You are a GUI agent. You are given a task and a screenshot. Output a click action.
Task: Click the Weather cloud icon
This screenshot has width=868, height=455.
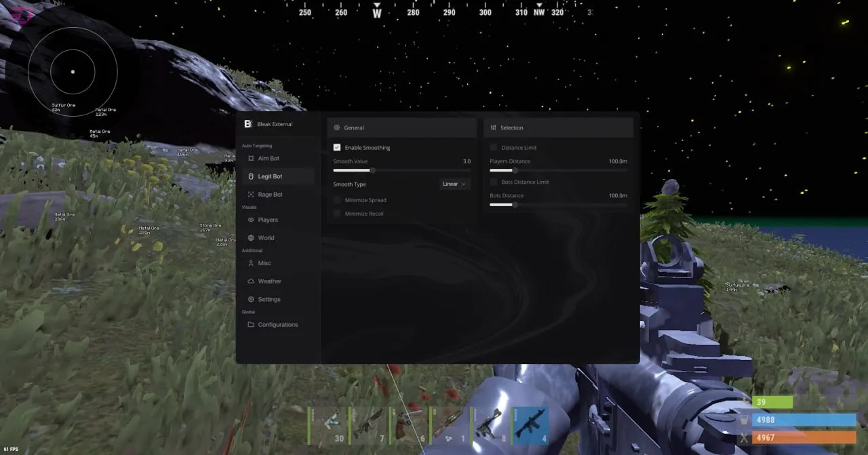pyautogui.click(x=251, y=281)
